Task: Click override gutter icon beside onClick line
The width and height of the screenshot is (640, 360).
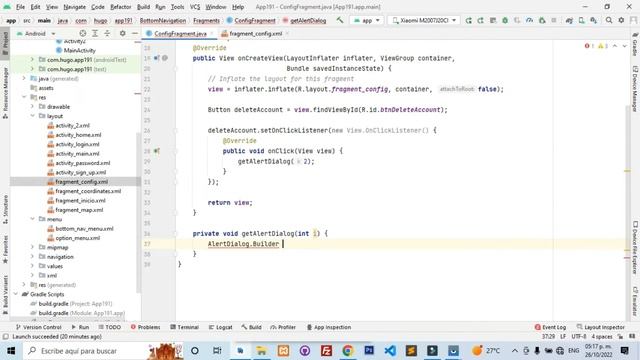Action: point(157,151)
